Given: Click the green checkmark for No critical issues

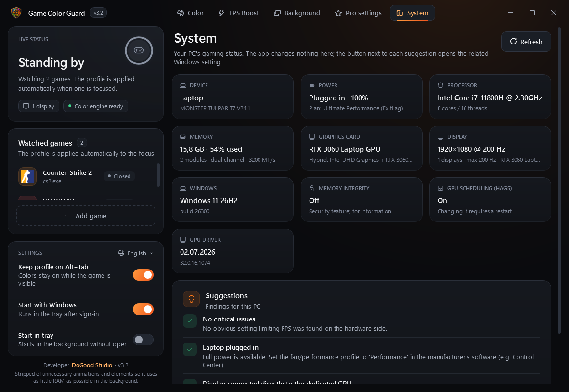Looking at the screenshot, I should (x=190, y=321).
